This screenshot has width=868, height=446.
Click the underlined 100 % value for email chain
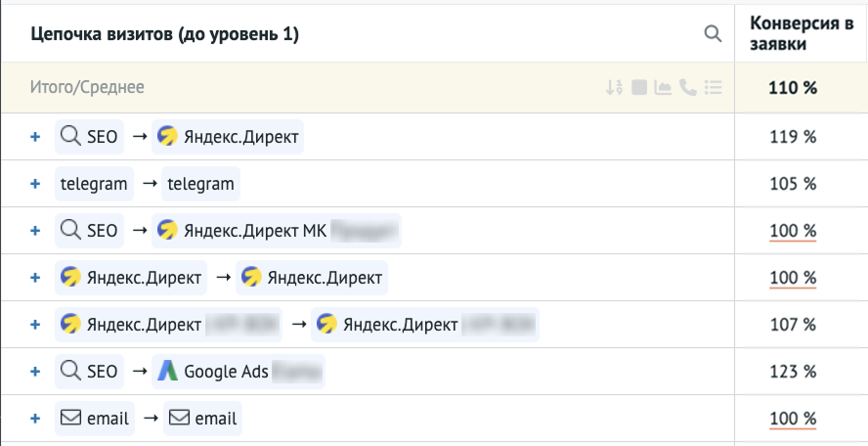[793, 419]
